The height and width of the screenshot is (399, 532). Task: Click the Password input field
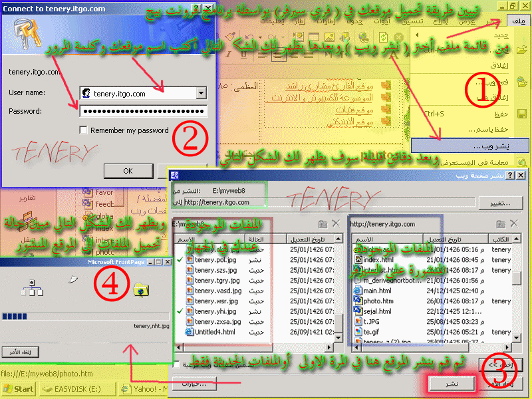143,111
